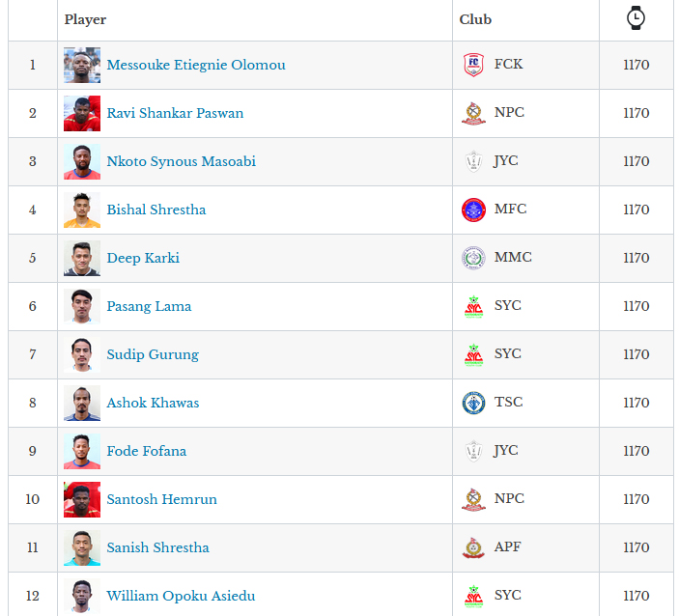Click the FCK club logo icon
This screenshot has width=679, height=616.
(473, 65)
